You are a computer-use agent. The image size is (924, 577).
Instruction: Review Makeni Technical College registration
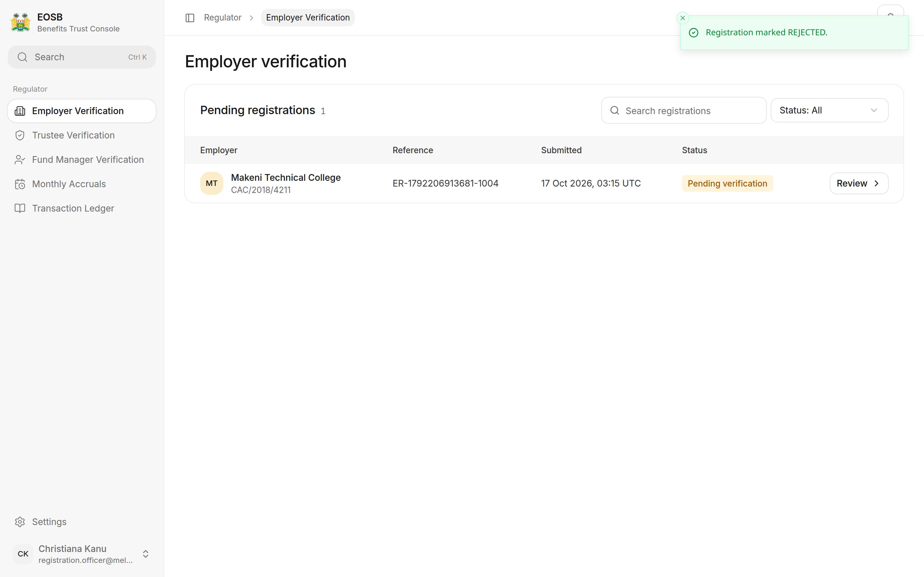[859, 184]
